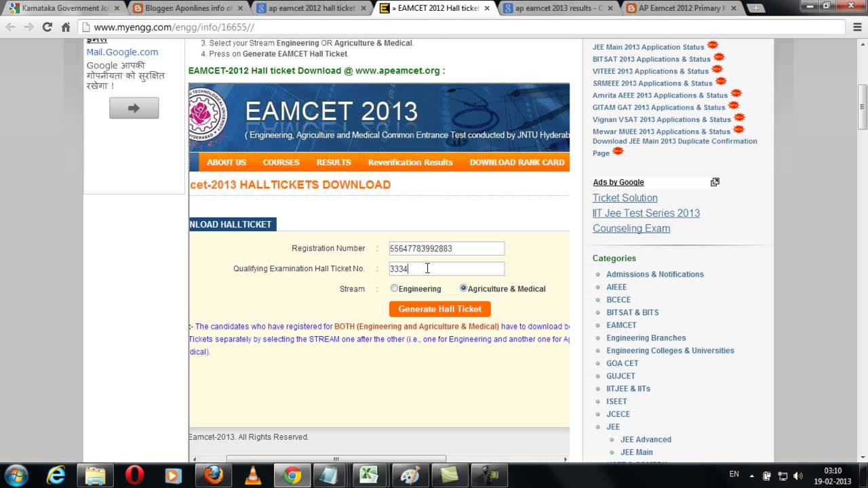Open the AdChoices icon beside Ads by Google
Screen dimensions: 868x488
[x=715, y=182]
